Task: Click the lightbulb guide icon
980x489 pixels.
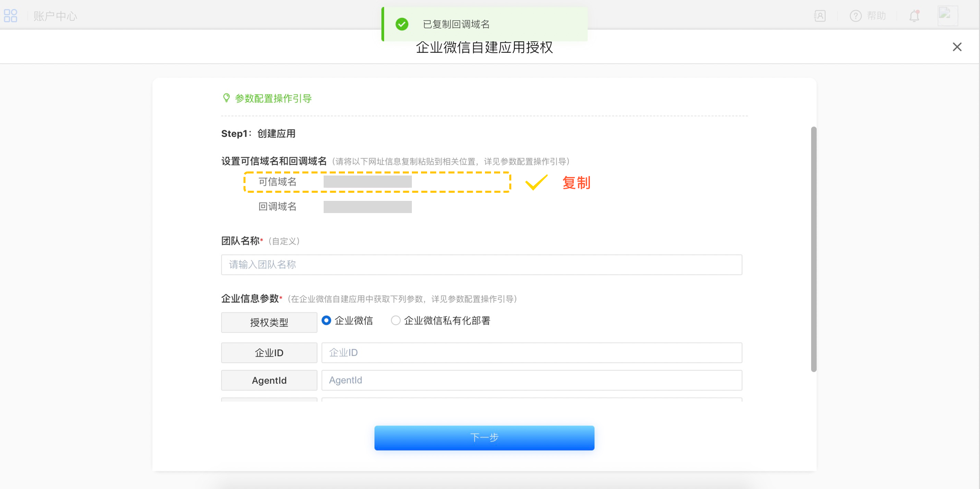Action: (x=226, y=98)
